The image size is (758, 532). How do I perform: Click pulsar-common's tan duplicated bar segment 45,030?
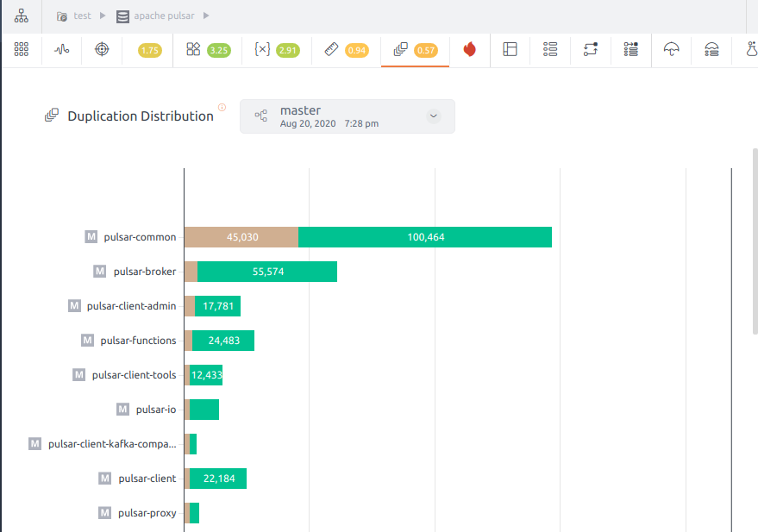tap(241, 237)
